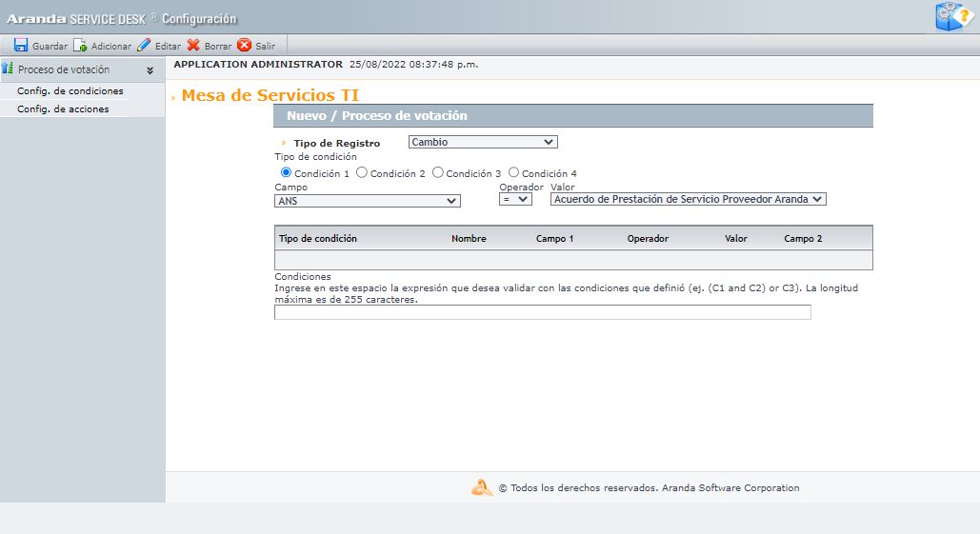
Task: Click the Proceso de votación chart icon
Action: click(8, 68)
